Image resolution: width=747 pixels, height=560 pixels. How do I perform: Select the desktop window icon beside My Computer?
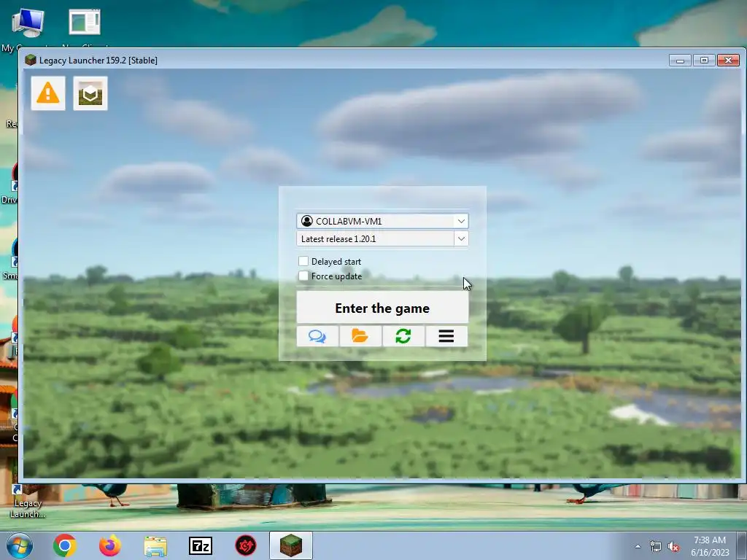click(85, 23)
